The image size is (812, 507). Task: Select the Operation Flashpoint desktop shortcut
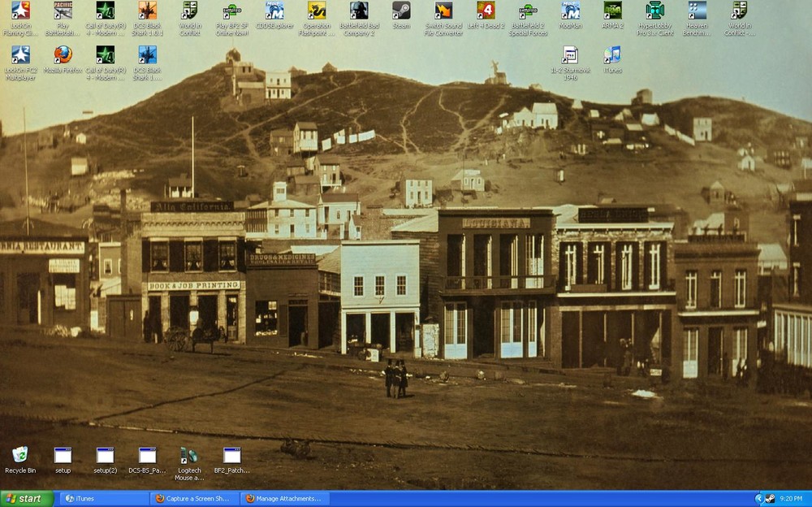click(317, 11)
